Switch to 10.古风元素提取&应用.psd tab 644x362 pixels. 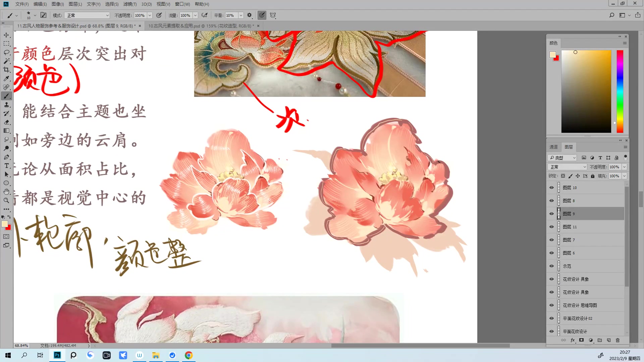pyautogui.click(x=201, y=26)
